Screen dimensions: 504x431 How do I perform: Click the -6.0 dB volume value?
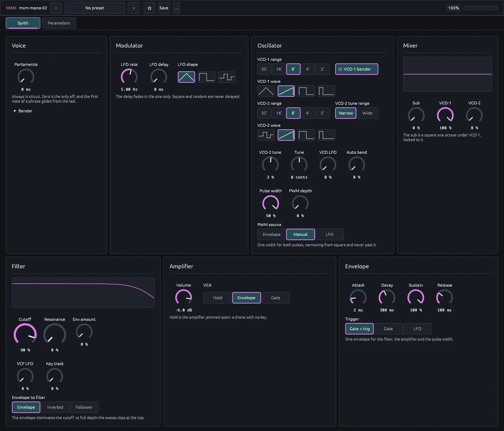pos(184,310)
